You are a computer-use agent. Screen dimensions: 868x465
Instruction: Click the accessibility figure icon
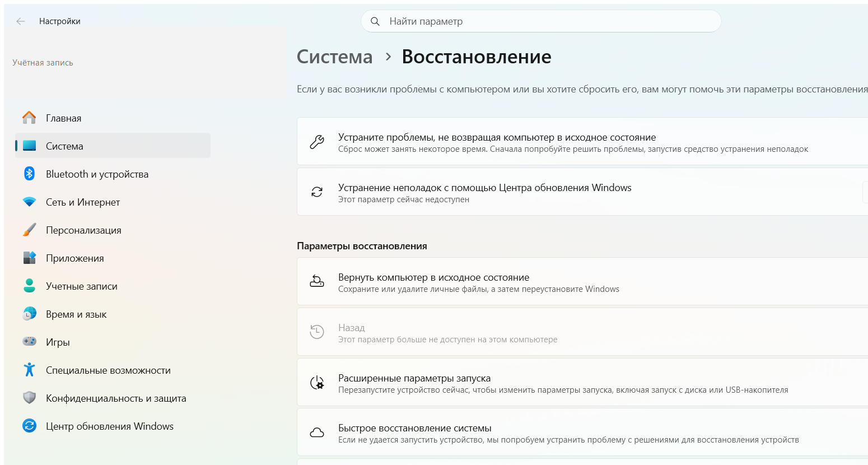[x=29, y=370]
